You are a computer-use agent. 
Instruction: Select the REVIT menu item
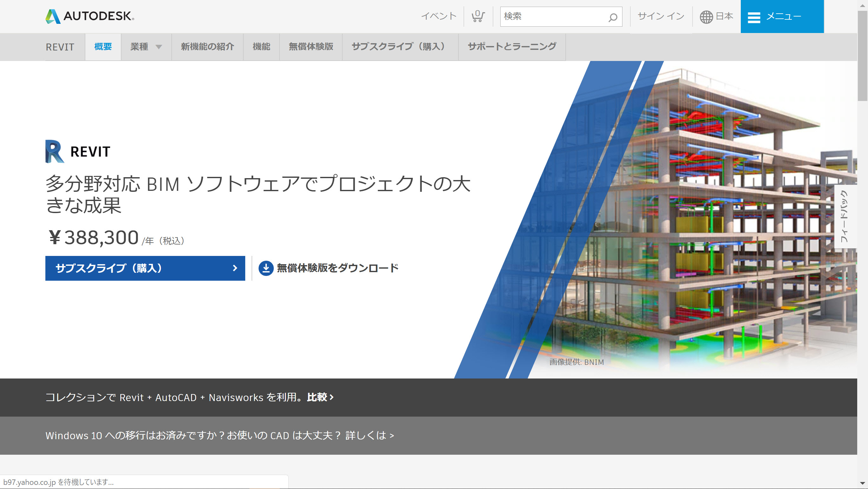60,47
